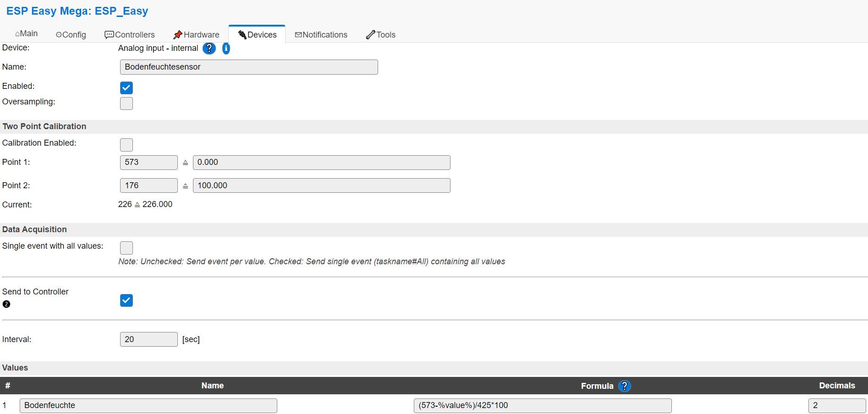Click the Formula field for value 1
Image resolution: width=868 pixels, height=414 pixels.
pos(543,405)
